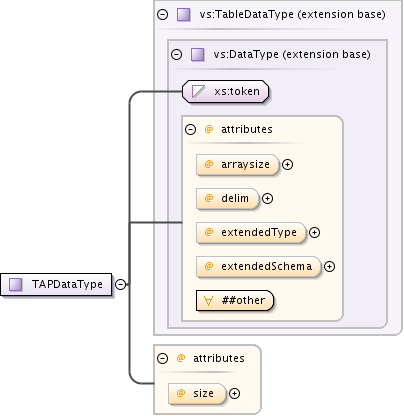This screenshot has height=416, width=404.
Task: Click the lower attributes header text
Action: tap(219, 358)
